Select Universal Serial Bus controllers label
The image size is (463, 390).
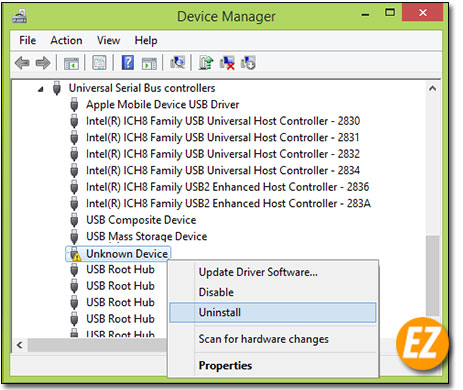(142, 88)
